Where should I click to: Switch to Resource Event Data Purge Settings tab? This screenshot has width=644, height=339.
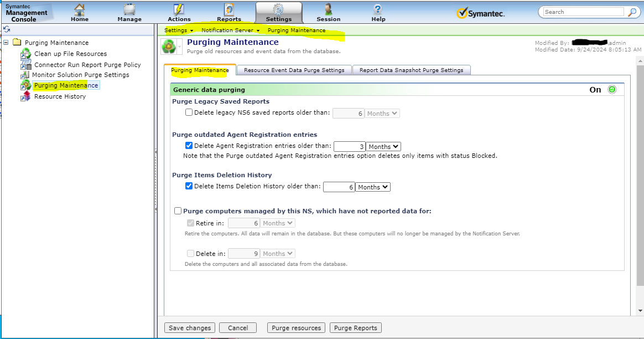click(294, 70)
